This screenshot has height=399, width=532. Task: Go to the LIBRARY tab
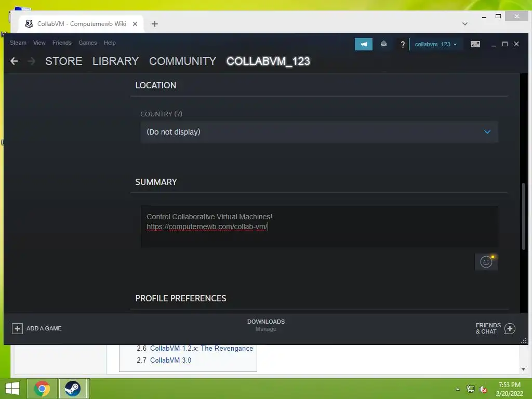tap(116, 61)
